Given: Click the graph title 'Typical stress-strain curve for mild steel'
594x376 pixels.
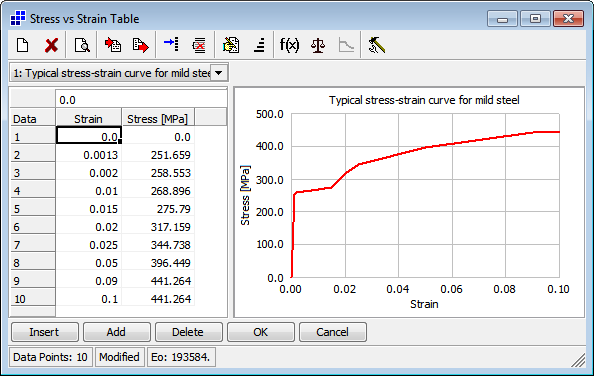Looking at the screenshot, I should (x=424, y=100).
